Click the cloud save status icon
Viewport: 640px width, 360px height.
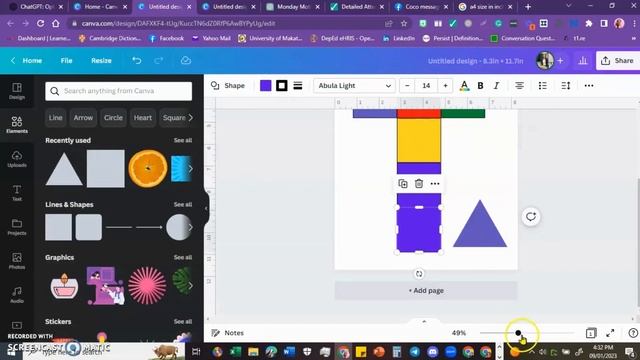pos(186,60)
